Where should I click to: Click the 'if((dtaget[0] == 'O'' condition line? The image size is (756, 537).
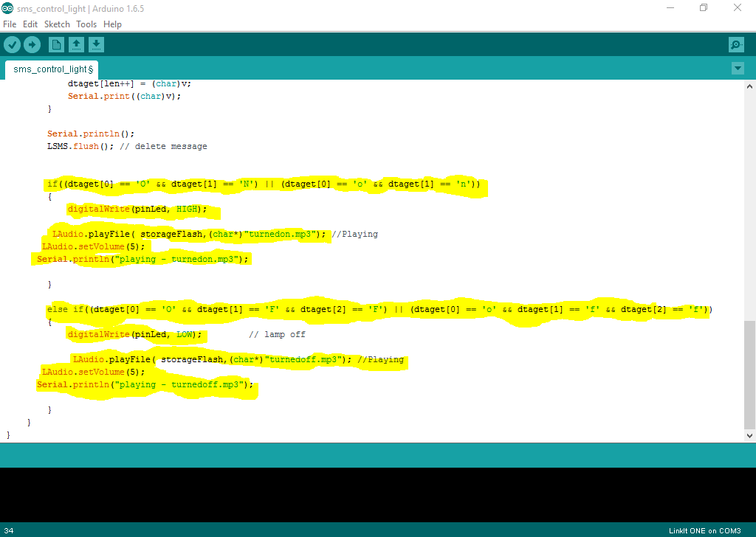click(264, 184)
